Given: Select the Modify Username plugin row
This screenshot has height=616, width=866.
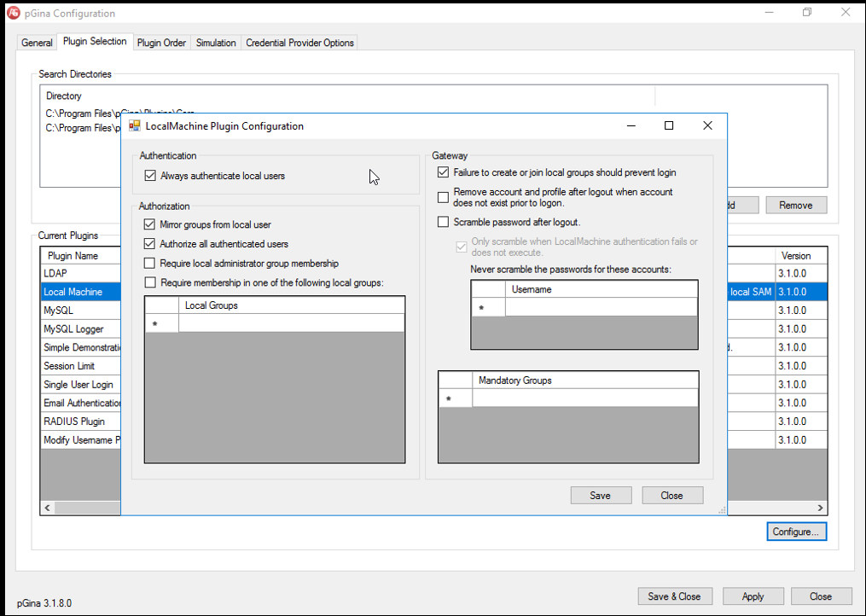Looking at the screenshot, I should 81,439.
